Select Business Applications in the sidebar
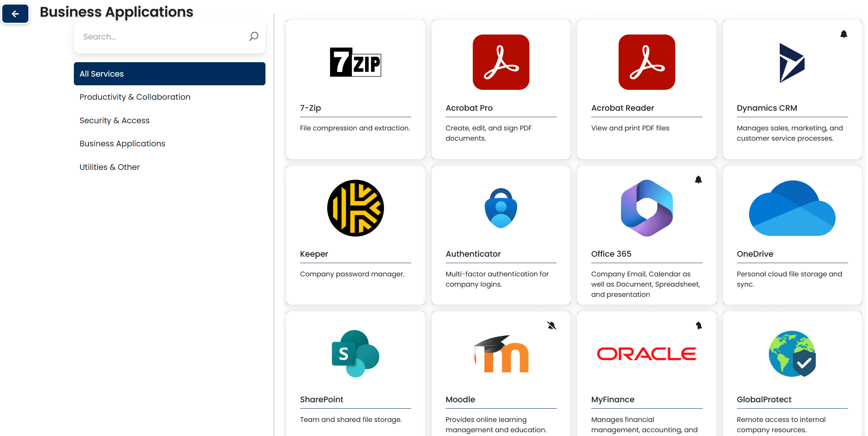 point(122,144)
